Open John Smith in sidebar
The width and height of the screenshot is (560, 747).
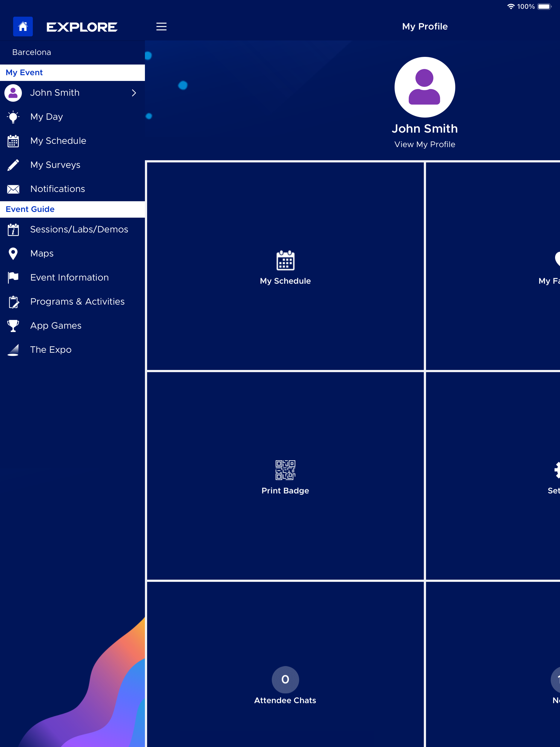pos(72,93)
